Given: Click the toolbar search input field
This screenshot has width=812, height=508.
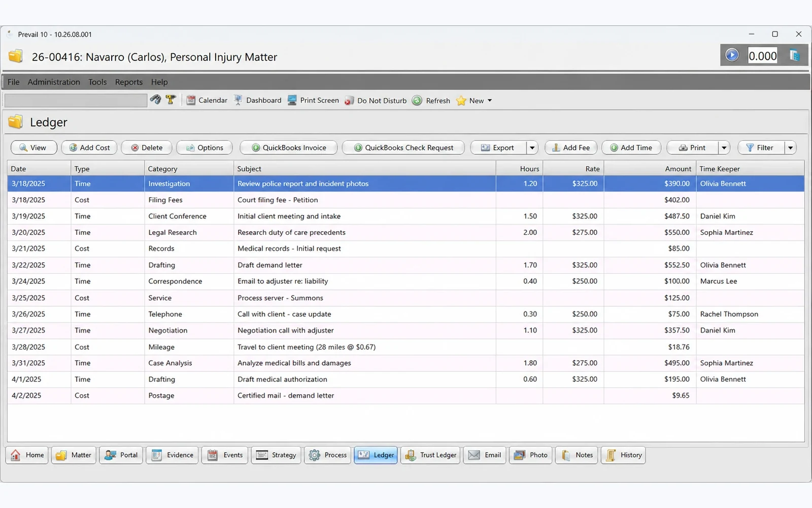Looking at the screenshot, I should click(76, 100).
